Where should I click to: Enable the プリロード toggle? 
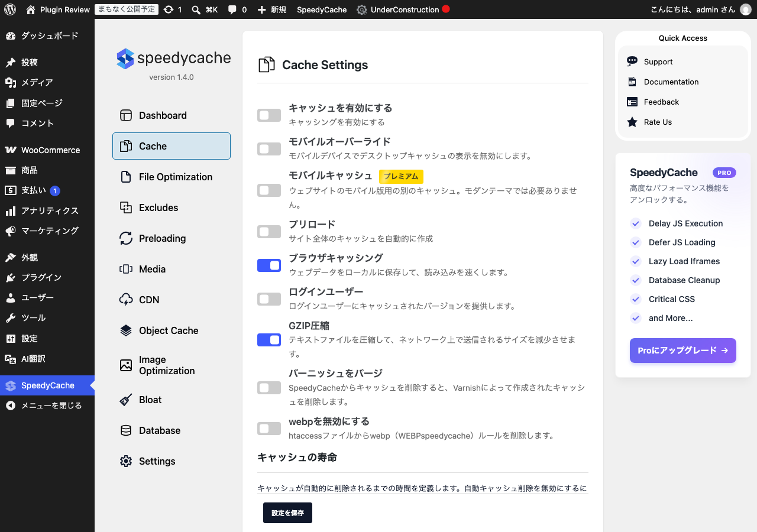[269, 232]
